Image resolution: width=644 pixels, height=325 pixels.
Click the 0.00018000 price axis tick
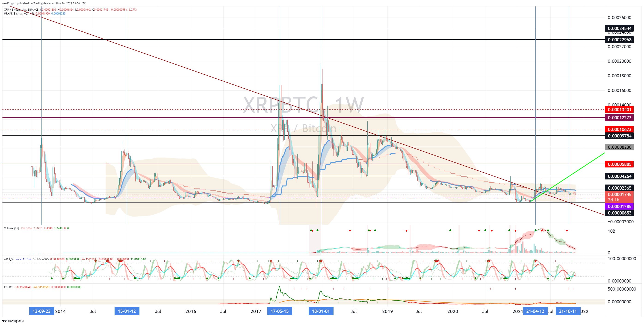click(619, 76)
